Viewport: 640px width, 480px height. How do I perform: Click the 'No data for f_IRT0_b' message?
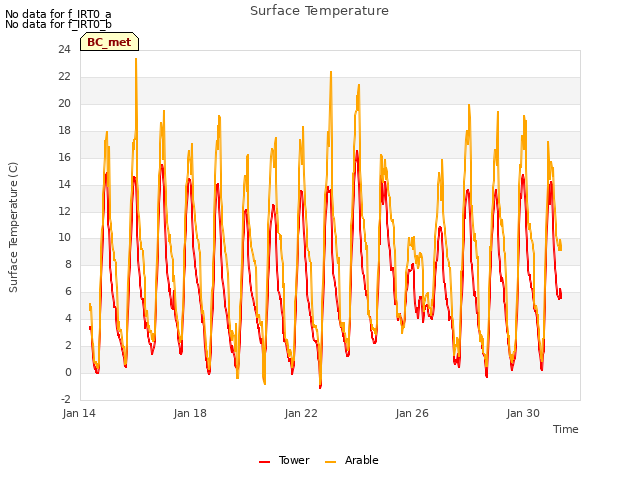pos(58,24)
